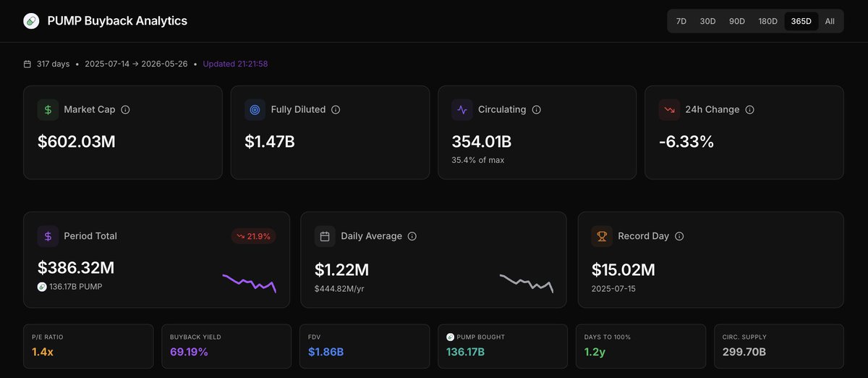The height and width of the screenshot is (378, 868).
Task: Click the PUMP Buyback Analytics title
Action: (117, 21)
